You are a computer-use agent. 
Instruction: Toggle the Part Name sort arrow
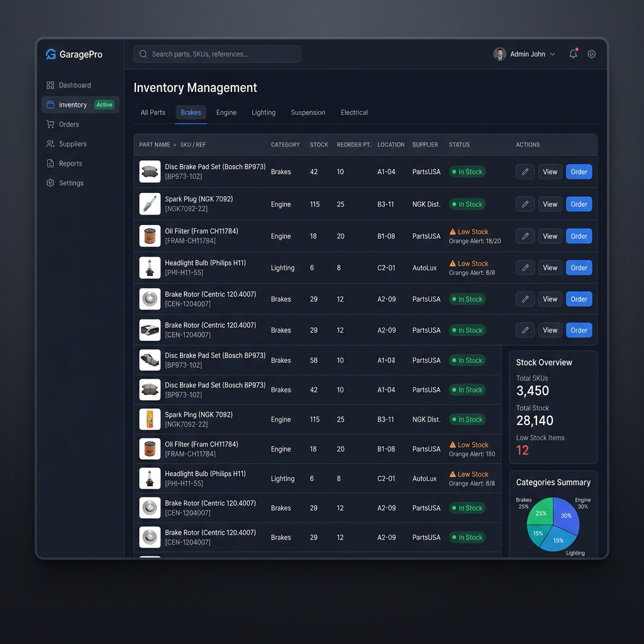[175, 145]
